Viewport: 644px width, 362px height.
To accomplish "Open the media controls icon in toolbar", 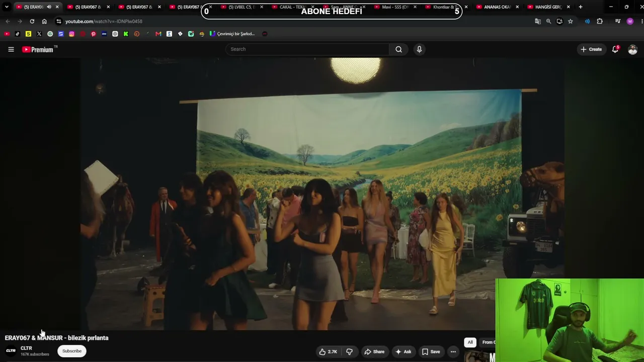I will (x=618, y=21).
